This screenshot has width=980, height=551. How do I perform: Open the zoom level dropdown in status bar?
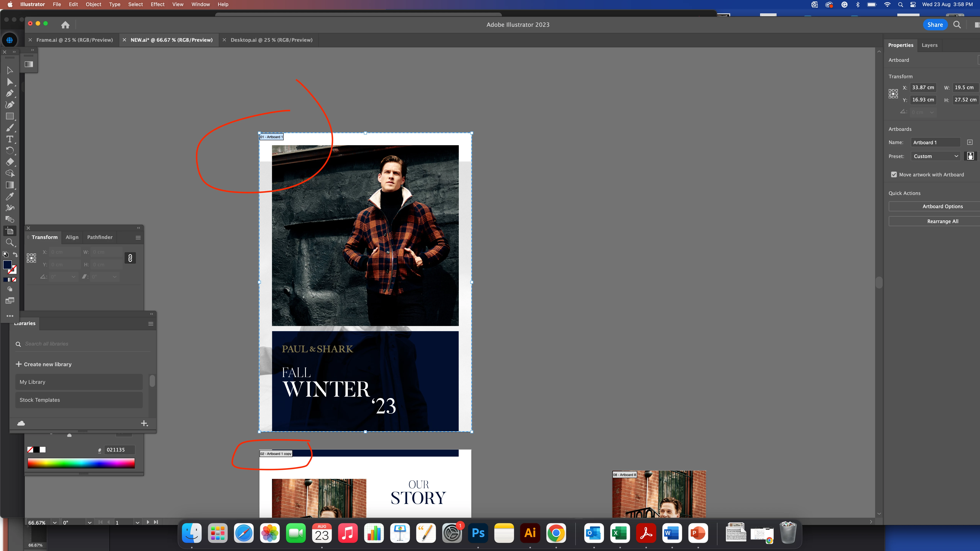[55, 522]
